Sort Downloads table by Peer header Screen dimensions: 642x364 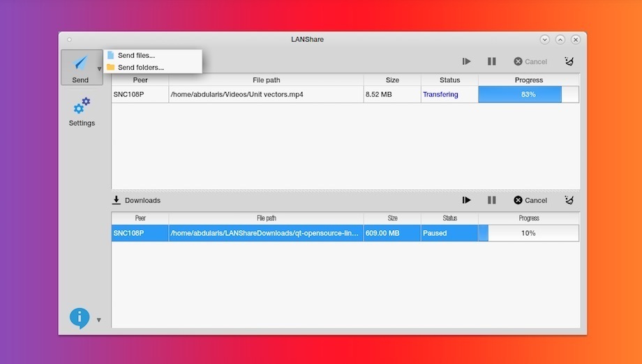click(x=140, y=218)
